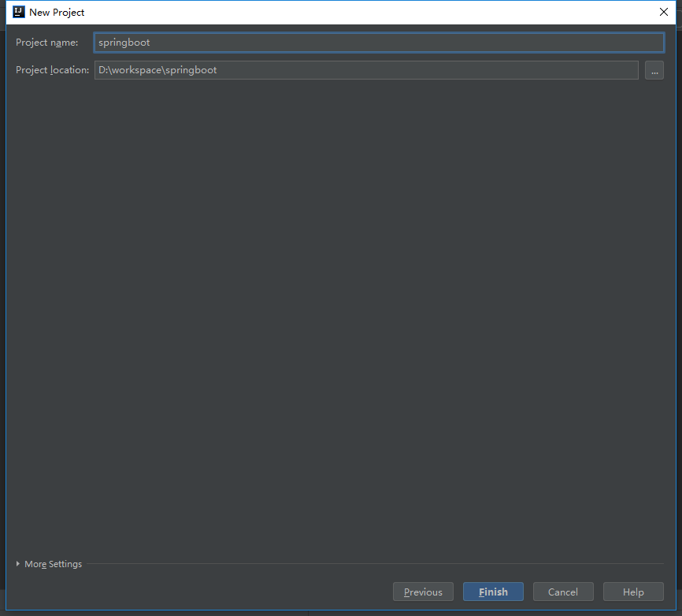Screen dimensions: 682x616
Task: Close the New Project dialog window
Action: pos(664,12)
